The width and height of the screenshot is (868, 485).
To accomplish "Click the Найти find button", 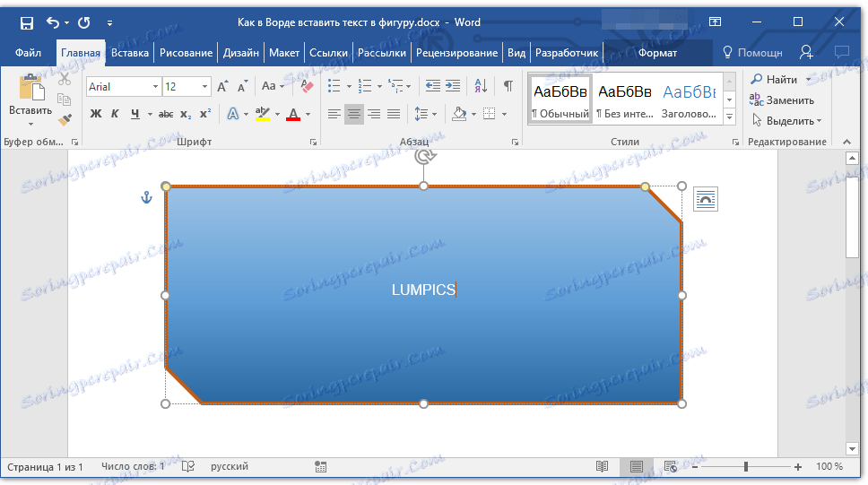I will (775, 80).
